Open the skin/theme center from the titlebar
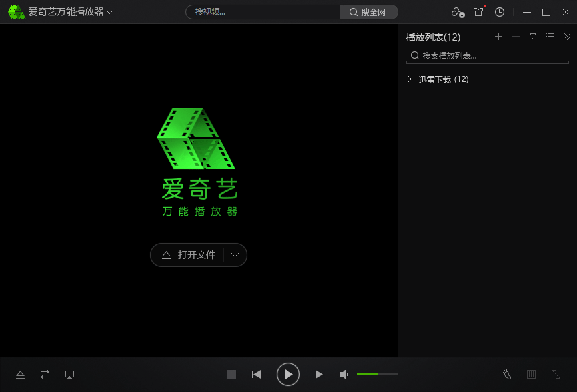Viewport: 577px width, 392px height. tap(478, 11)
